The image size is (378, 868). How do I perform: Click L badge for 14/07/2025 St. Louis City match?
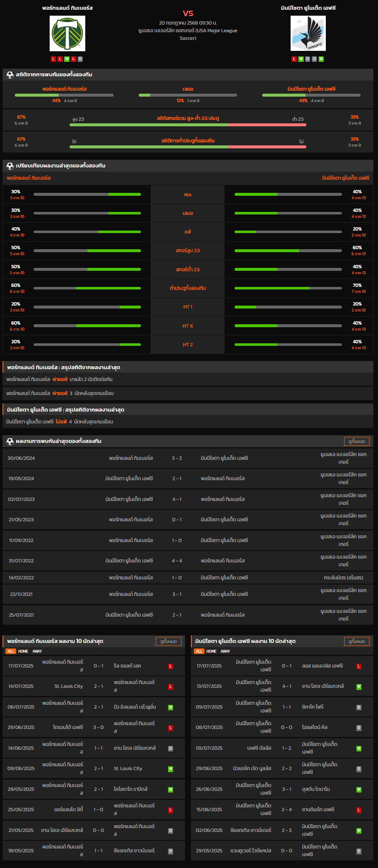click(x=171, y=687)
